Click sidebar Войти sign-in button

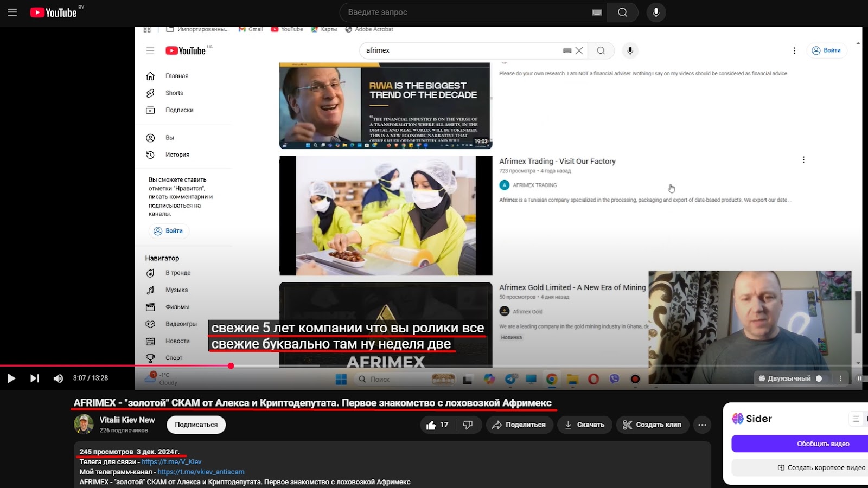point(169,231)
